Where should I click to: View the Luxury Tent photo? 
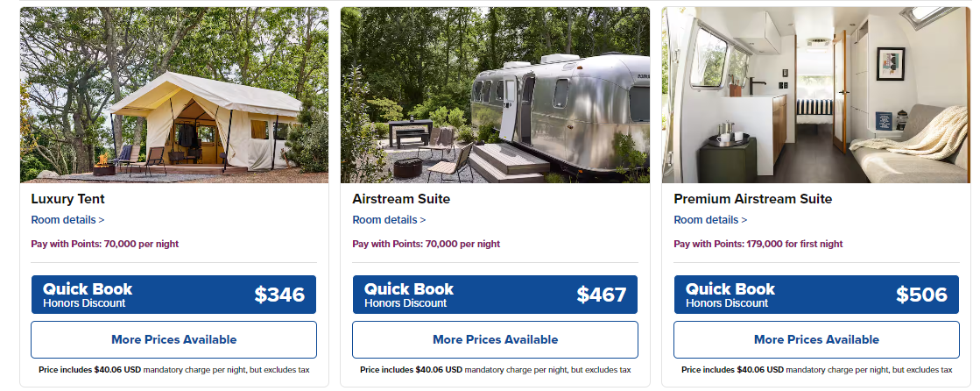(x=173, y=95)
